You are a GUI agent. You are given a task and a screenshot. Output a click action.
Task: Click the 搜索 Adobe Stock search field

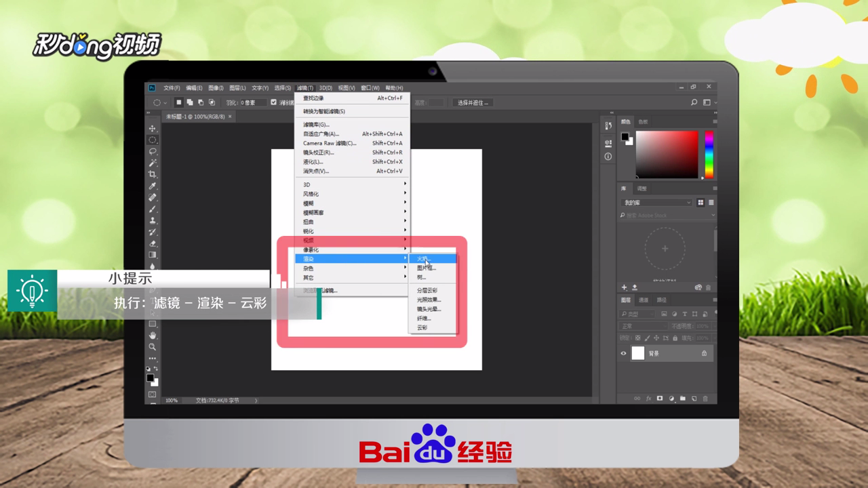pyautogui.click(x=666, y=216)
